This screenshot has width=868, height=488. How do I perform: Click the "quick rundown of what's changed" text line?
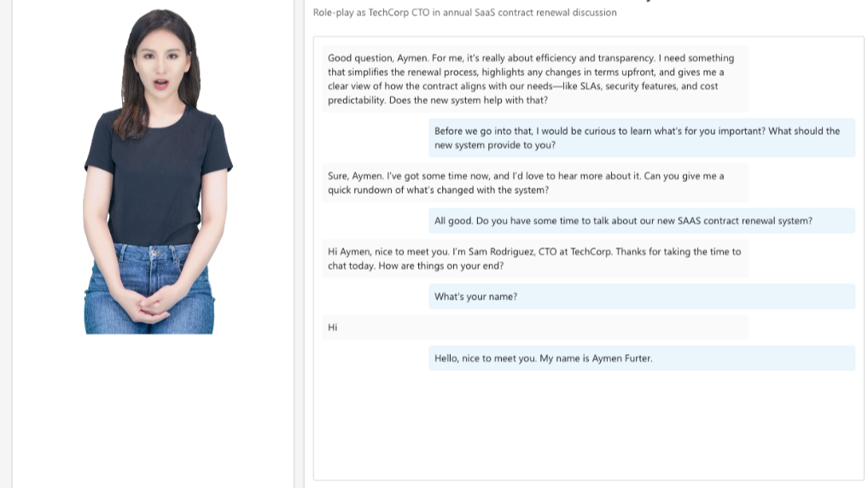[438, 190]
